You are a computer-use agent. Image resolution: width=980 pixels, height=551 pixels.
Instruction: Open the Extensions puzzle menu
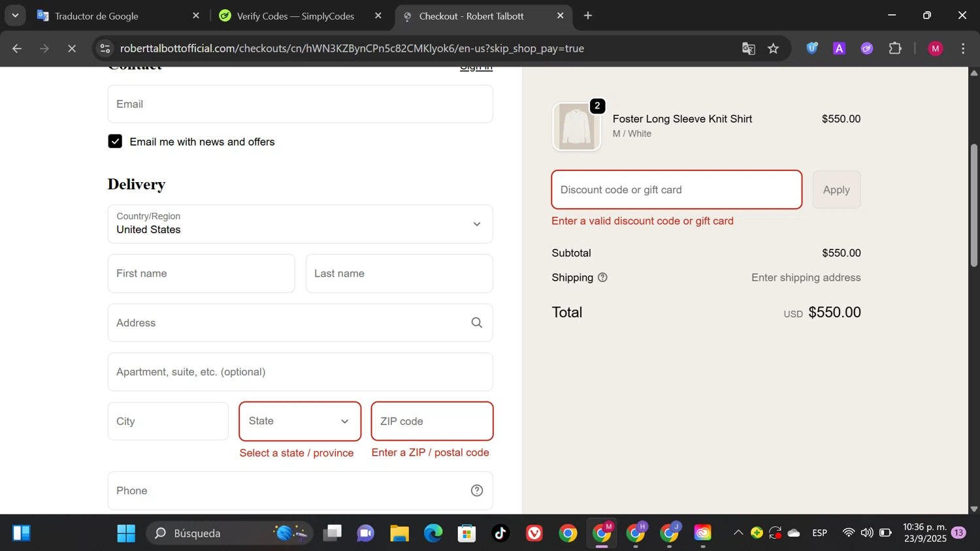tap(895, 48)
